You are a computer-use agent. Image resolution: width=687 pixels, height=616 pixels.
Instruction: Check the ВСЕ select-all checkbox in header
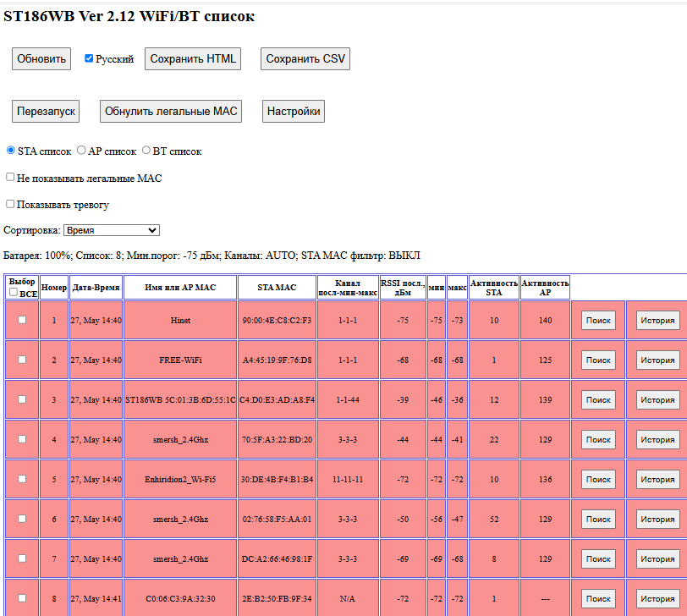13,293
